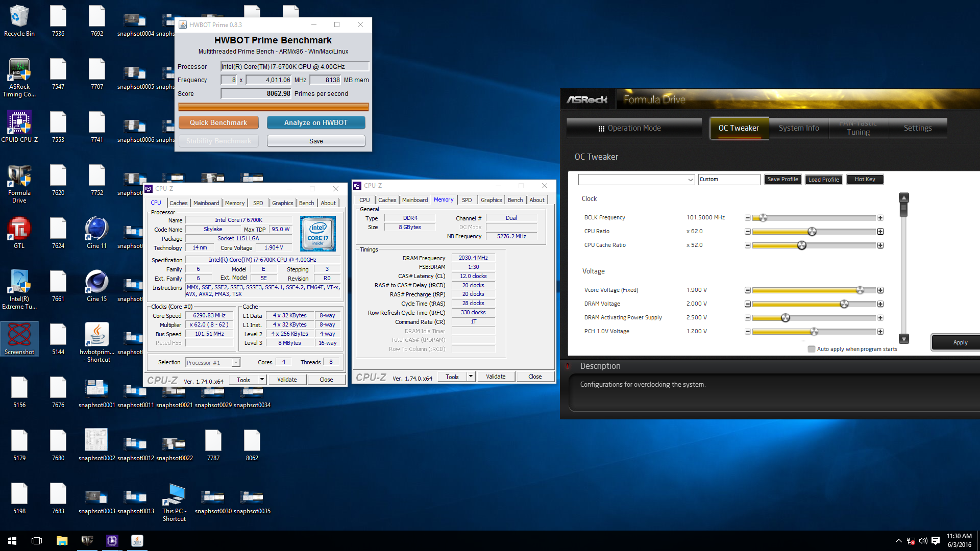The width and height of the screenshot is (980, 551).
Task: Open Task View on taskbar
Action: (x=37, y=541)
